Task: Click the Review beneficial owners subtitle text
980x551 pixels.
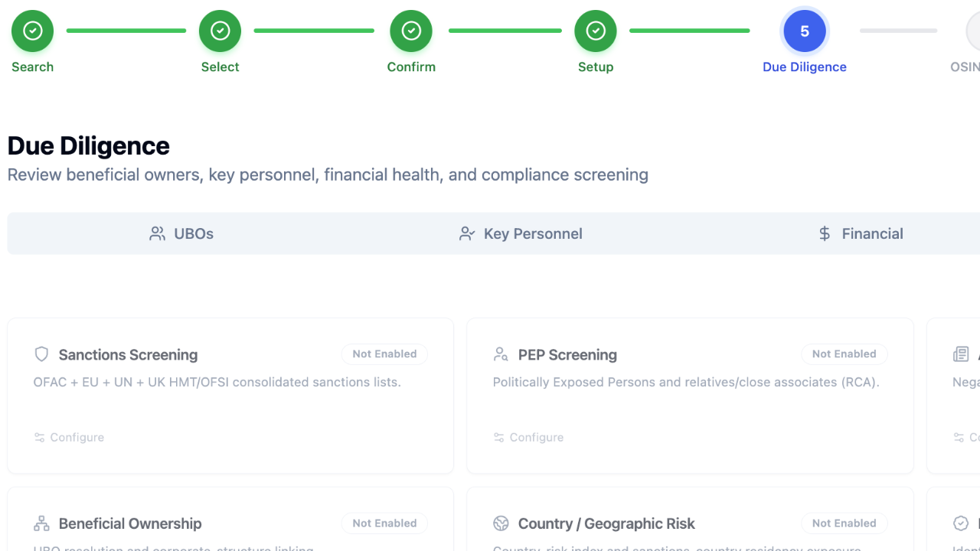Action: [x=328, y=175]
